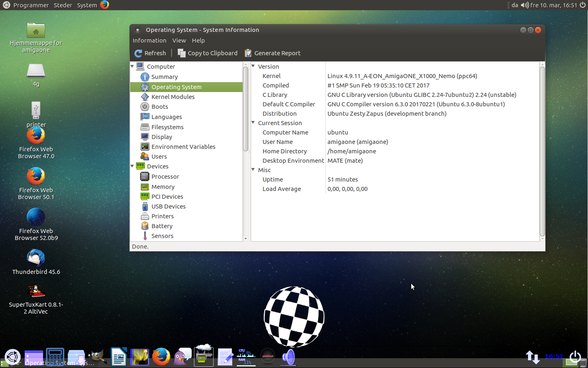This screenshot has width=588, height=368.
Task: Select Kernel Modules in the sidebar
Action: point(173,97)
